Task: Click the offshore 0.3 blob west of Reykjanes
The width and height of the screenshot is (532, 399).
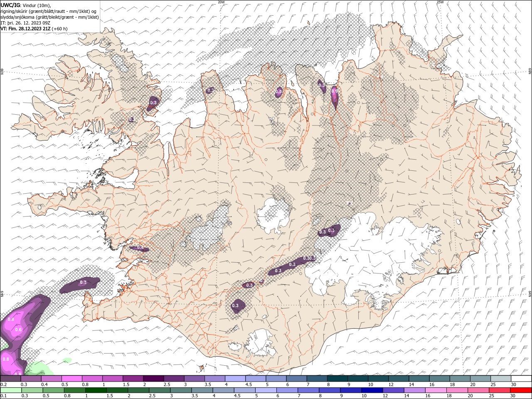Action: [x=80, y=285]
